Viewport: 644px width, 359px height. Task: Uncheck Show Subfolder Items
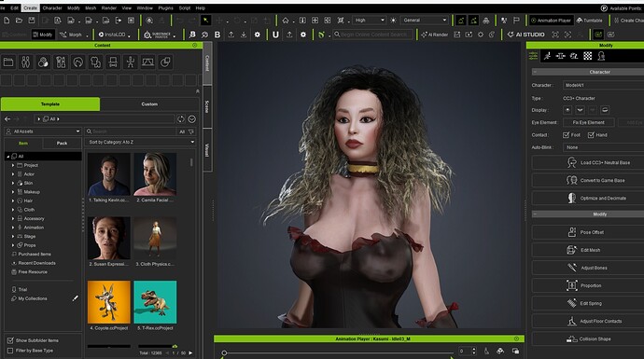coord(10,340)
